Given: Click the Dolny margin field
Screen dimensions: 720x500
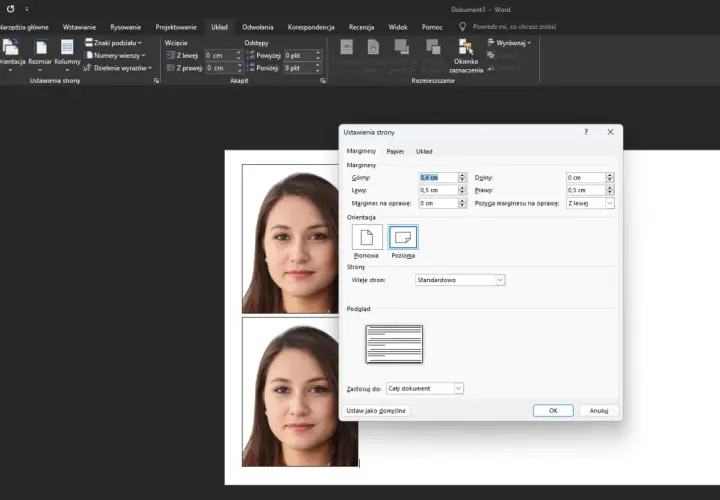Looking at the screenshot, I should 585,177.
